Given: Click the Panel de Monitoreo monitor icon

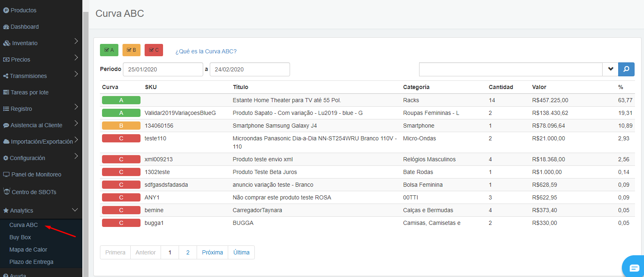Looking at the screenshot, I should pos(7,174).
